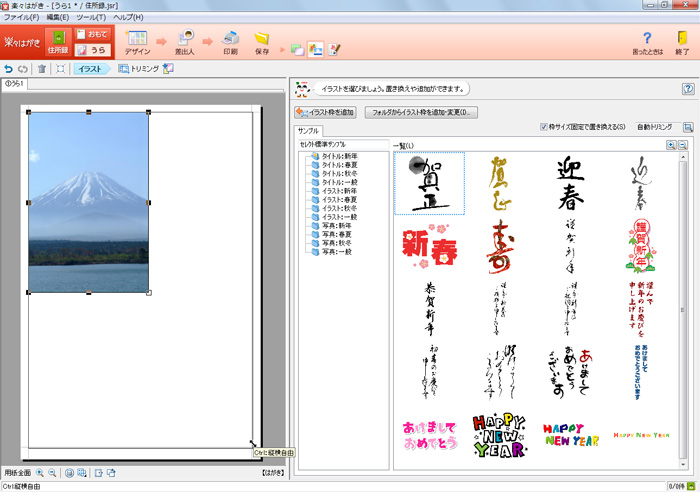
Task: Switch to おもて front side
Action: tap(92, 34)
